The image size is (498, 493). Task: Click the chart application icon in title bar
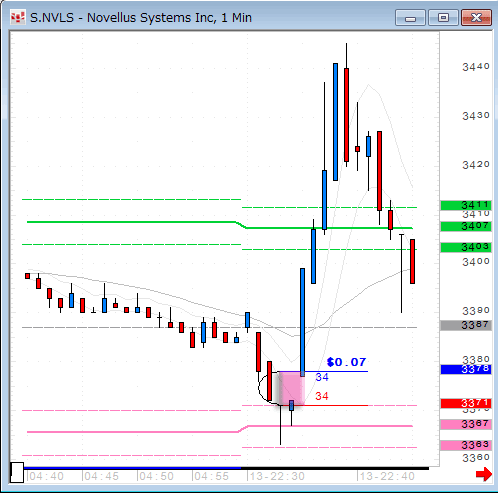(17, 18)
